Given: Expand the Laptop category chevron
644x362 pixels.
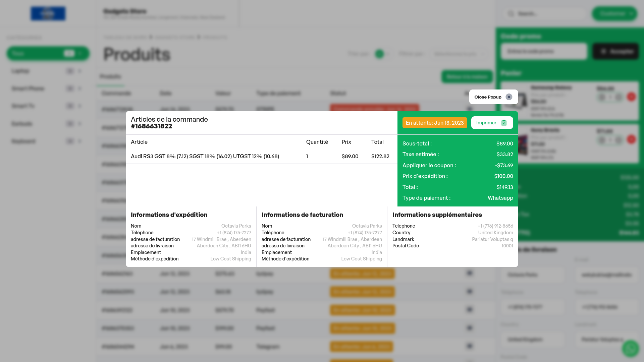Looking at the screenshot, I should click(x=80, y=71).
